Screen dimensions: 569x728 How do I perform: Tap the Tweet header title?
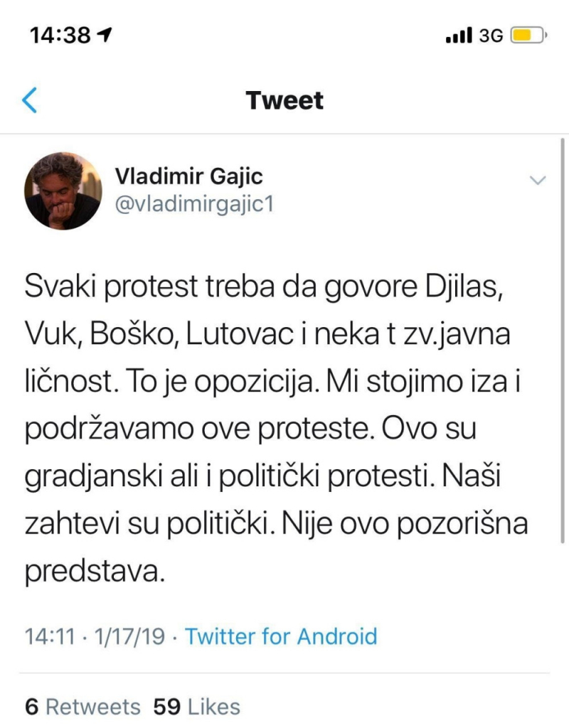coord(284,100)
